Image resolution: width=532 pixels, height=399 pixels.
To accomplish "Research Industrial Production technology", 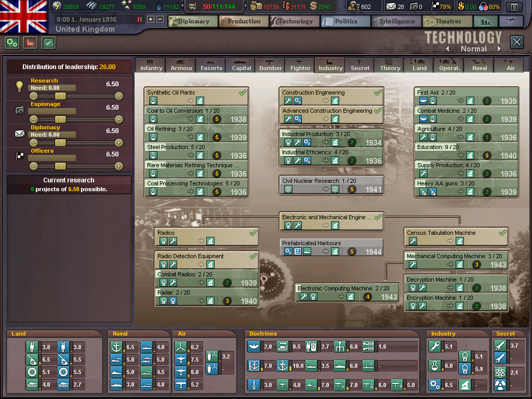I will point(331,138).
